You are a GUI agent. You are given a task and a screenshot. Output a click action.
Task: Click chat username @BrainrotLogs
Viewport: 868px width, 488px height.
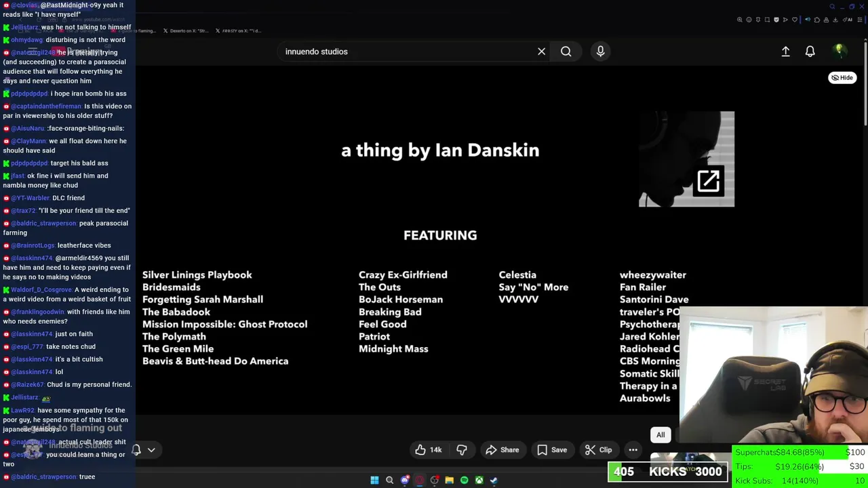[33, 245]
